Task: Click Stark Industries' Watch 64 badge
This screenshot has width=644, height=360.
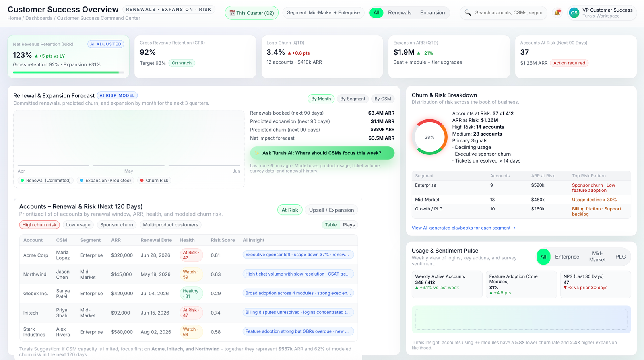Action: pos(191,332)
